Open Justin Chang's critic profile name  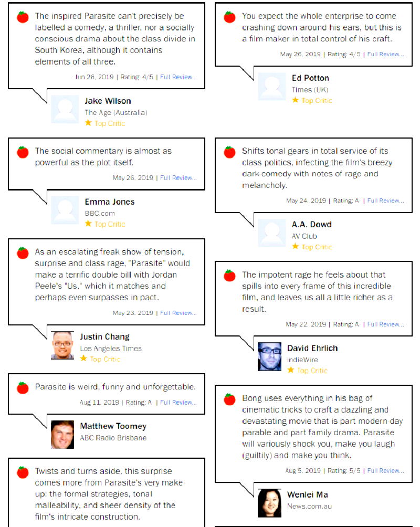[104, 336]
